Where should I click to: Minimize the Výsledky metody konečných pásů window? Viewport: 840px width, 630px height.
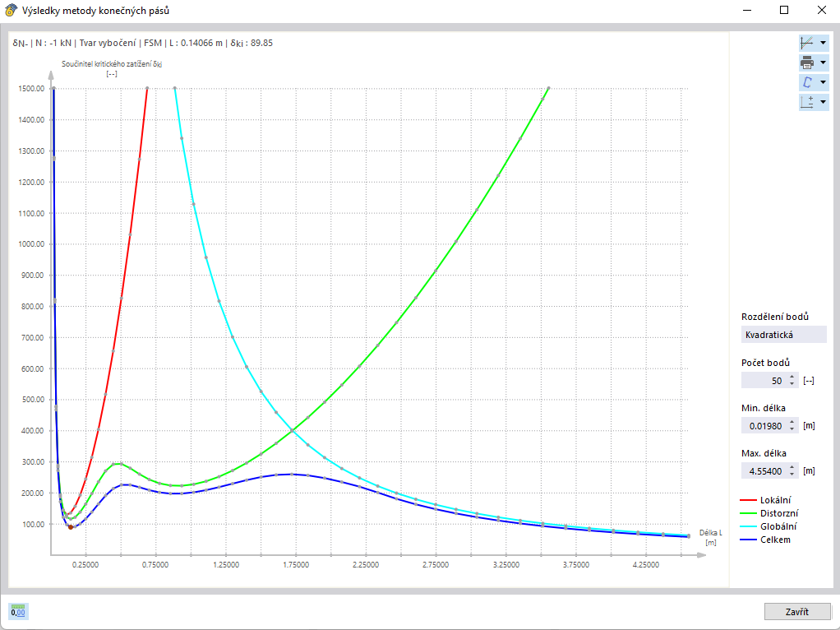click(x=747, y=10)
